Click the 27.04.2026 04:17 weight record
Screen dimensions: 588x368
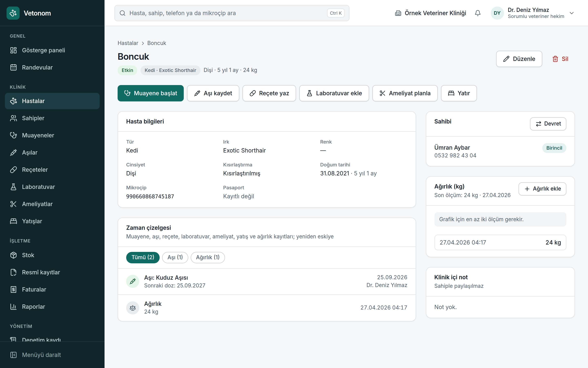500,242
